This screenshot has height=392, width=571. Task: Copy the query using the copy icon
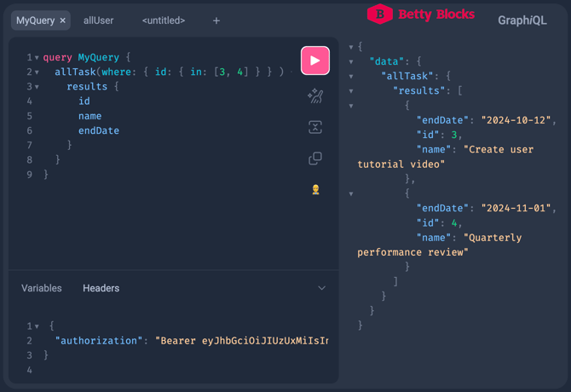pyautogui.click(x=315, y=159)
